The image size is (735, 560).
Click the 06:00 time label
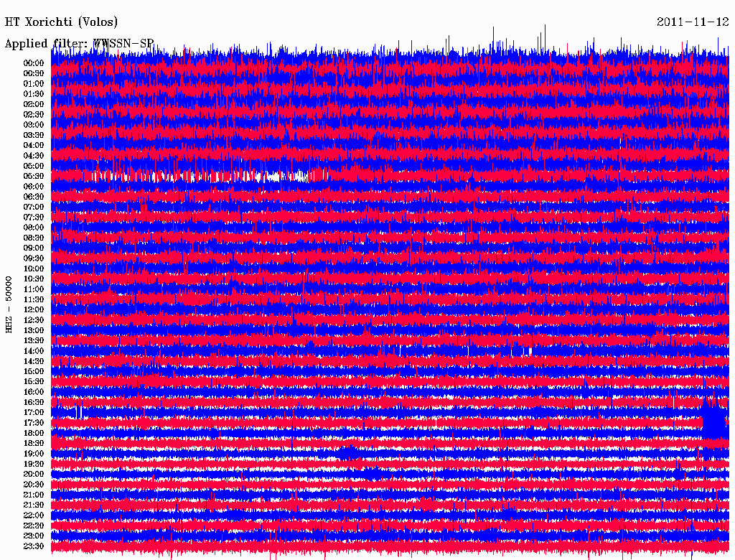click(34, 187)
